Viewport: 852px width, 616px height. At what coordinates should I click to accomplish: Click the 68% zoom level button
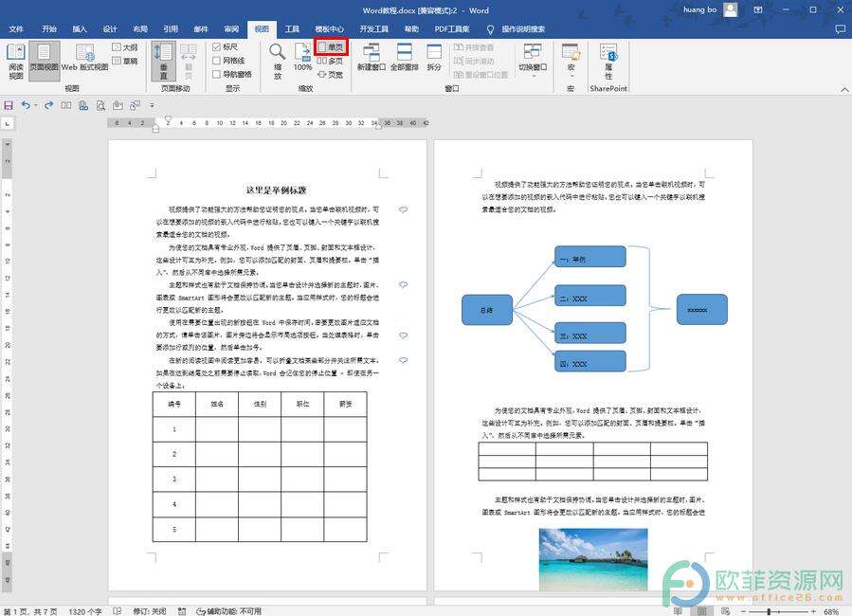pyautogui.click(x=831, y=611)
